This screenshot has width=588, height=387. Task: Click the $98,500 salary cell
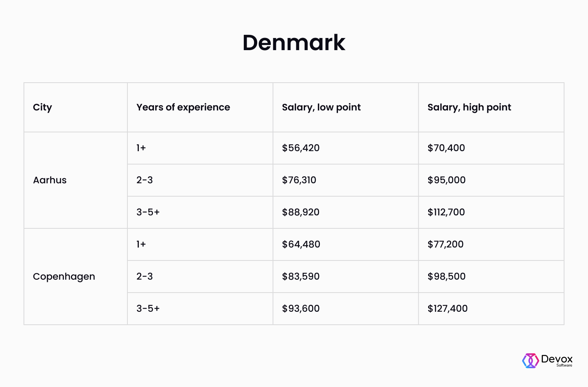pos(446,277)
